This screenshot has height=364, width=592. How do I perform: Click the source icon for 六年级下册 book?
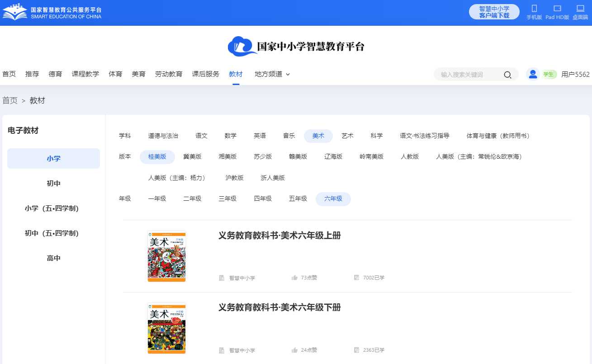click(x=222, y=350)
